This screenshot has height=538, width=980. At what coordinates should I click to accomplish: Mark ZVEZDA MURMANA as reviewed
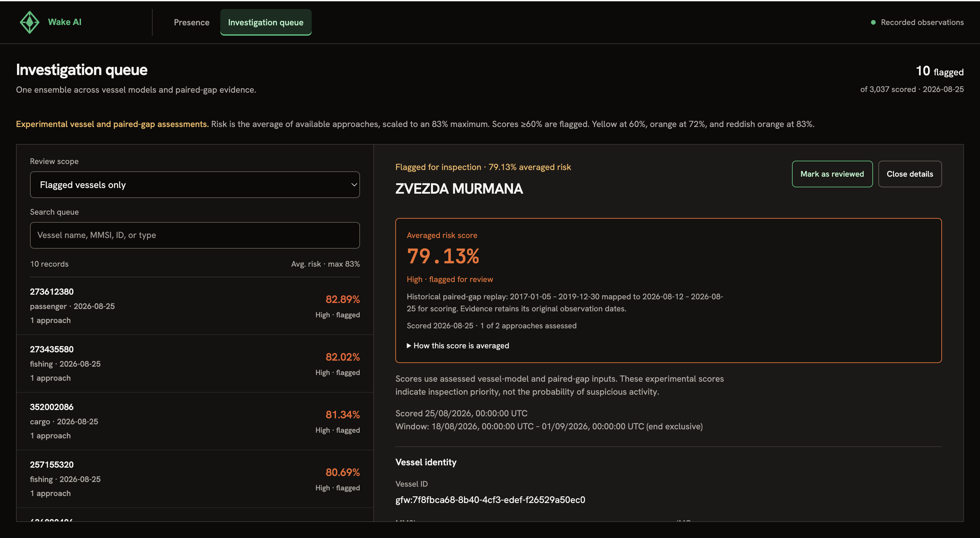pyautogui.click(x=832, y=174)
